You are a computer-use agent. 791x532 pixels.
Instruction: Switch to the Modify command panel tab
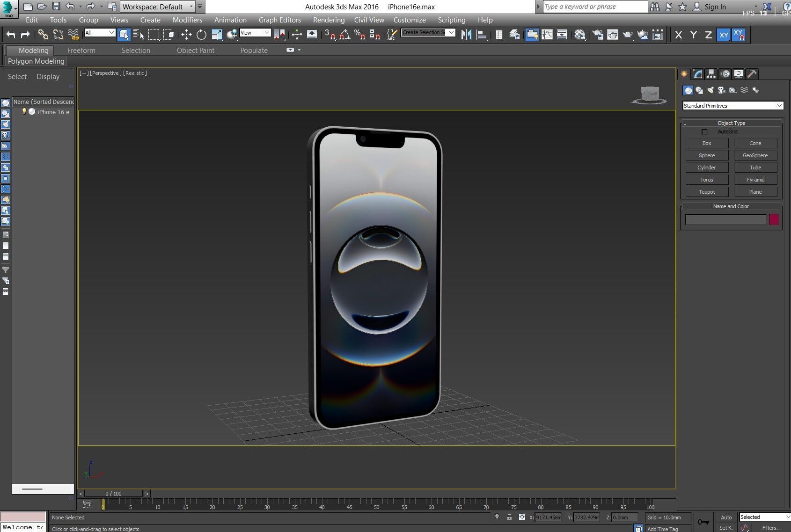coord(698,74)
